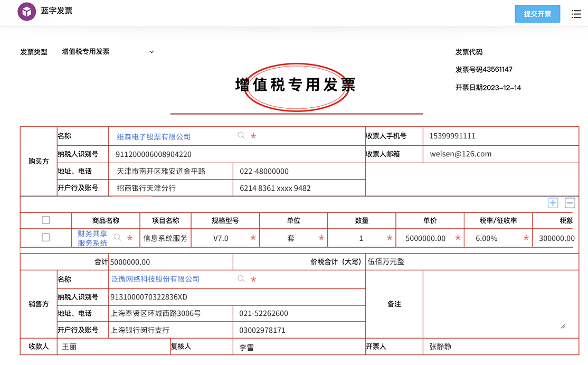
Task: Click search icon beside 财务共享服务系统
Action: coord(118,238)
